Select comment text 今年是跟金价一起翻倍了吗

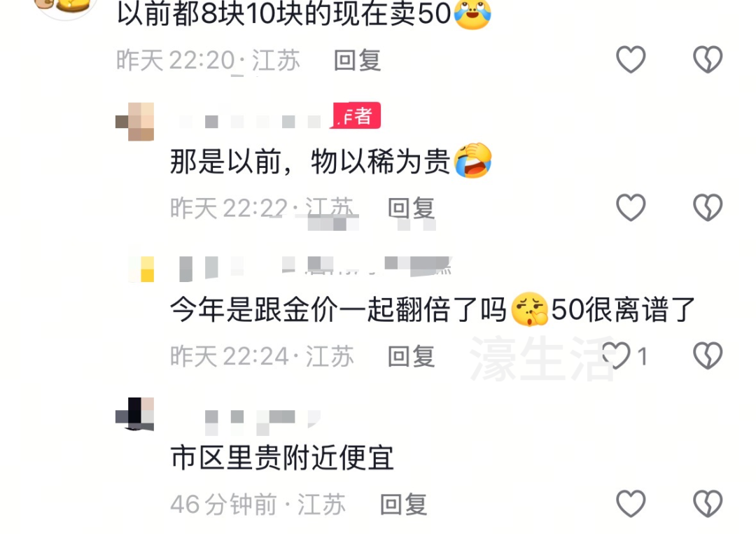coord(338,309)
